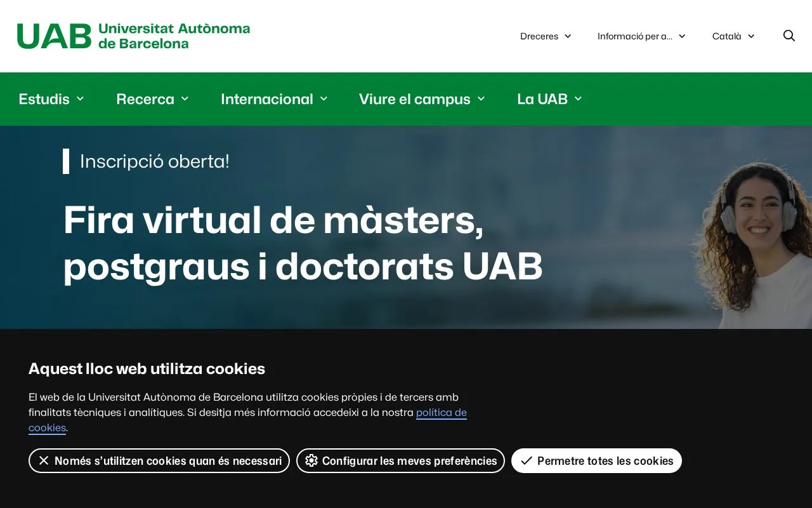The width and height of the screenshot is (812, 508).
Task: Click the photo of the woman with headphones
Action: pos(752,245)
